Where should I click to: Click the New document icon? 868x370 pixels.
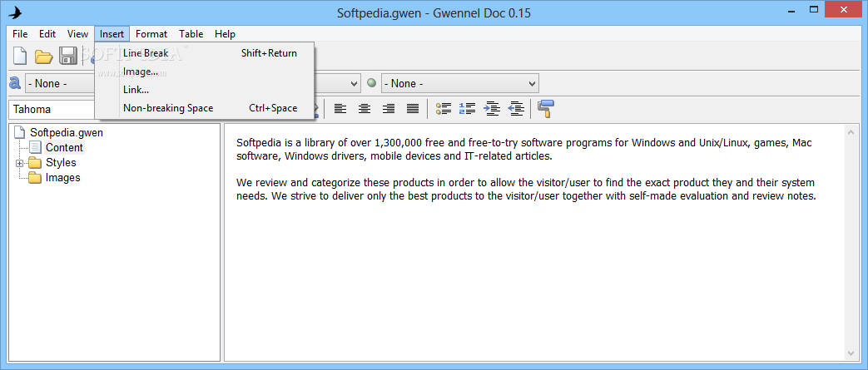coord(20,56)
